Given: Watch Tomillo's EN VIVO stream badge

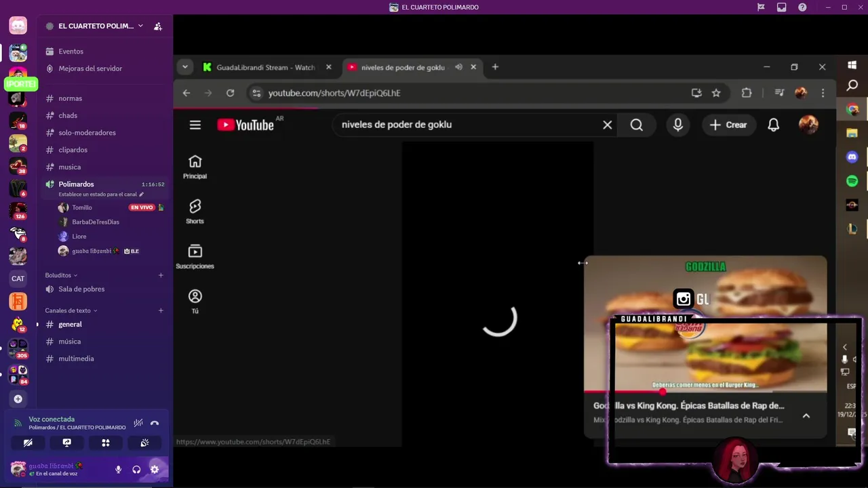Looking at the screenshot, I should [x=142, y=207].
